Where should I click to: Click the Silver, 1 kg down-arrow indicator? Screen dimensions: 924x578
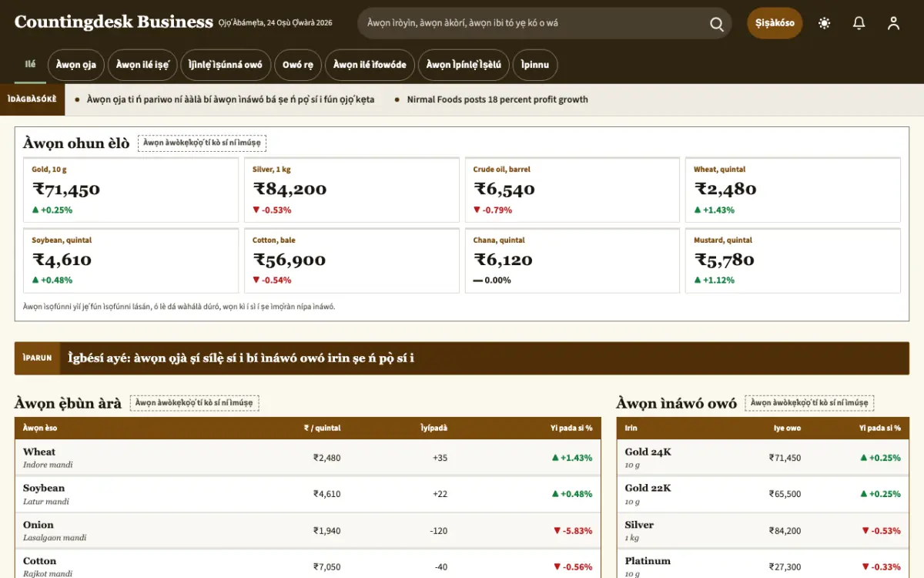tap(256, 210)
